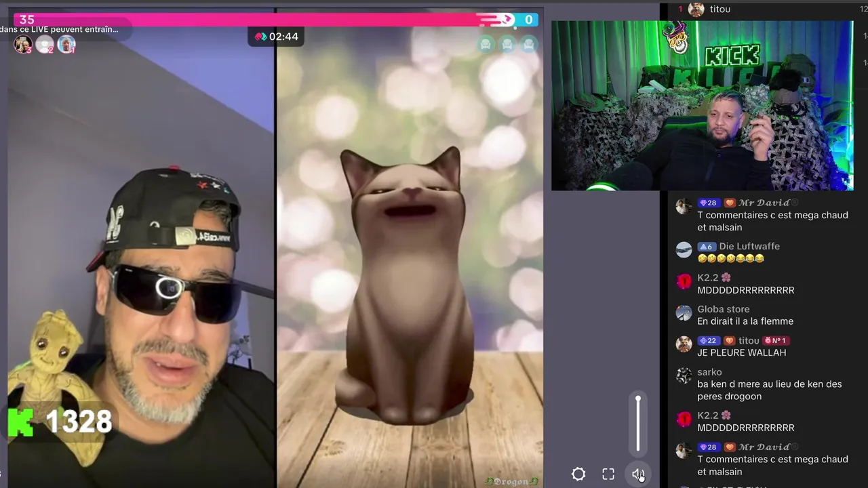This screenshot has width=868, height=488.
Task: Mute the stream with speaker icon
Action: (x=638, y=474)
